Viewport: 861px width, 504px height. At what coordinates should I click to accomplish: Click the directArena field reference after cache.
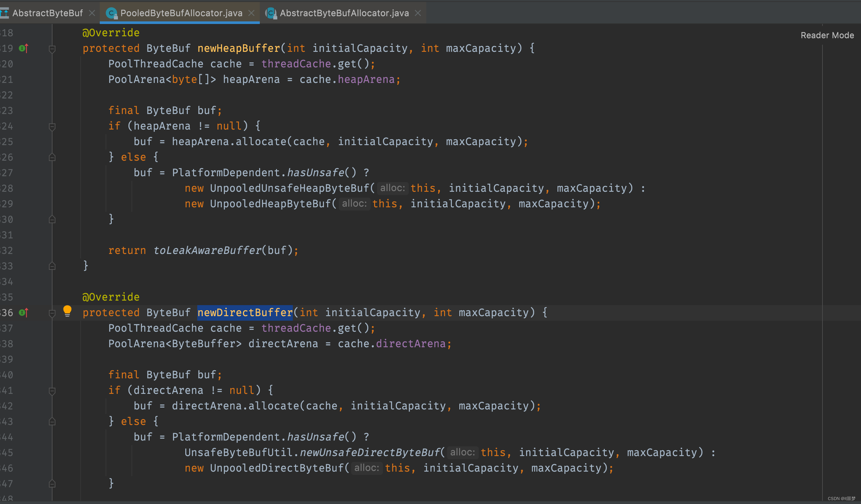coord(411,344)
